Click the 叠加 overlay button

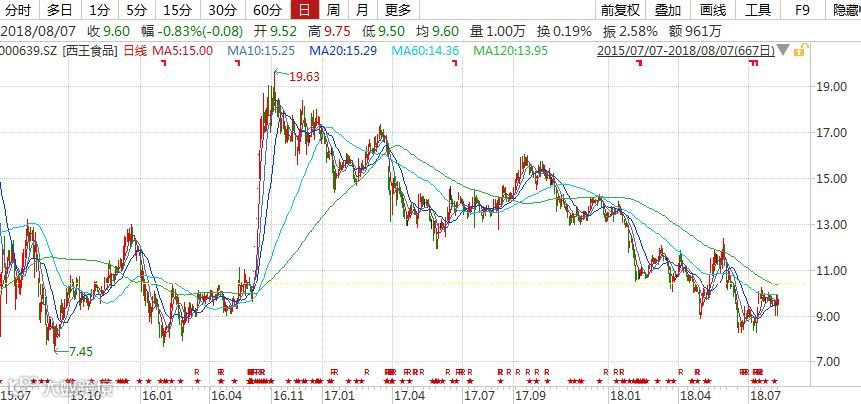668,10
